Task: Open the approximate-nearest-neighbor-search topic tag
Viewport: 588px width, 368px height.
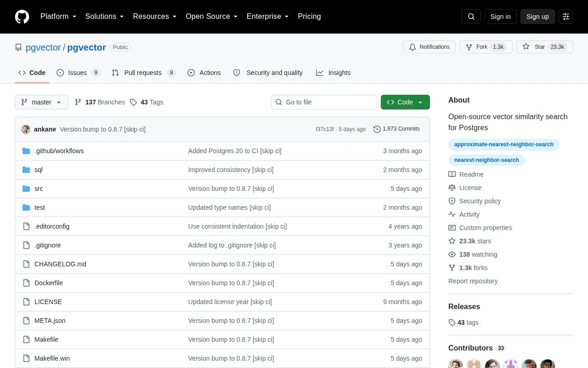Action: (504, 144)
